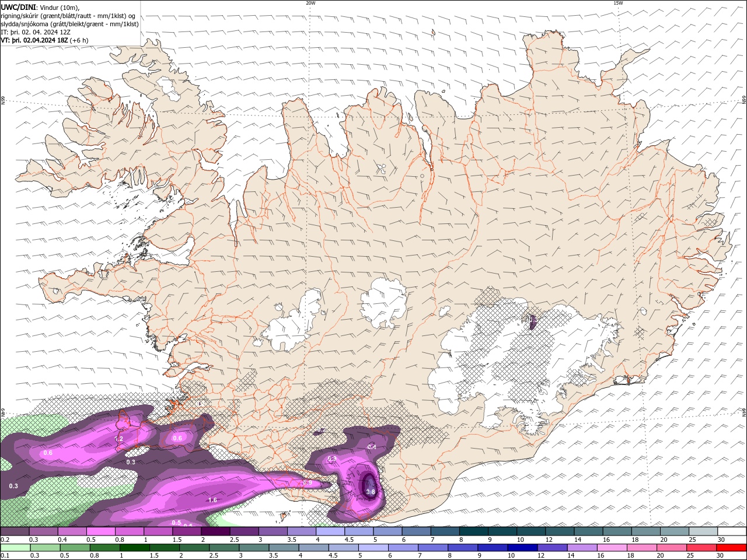Select the palest green 0.1 swatch in lower legend row
747x560 pixels.
point(15,548)
